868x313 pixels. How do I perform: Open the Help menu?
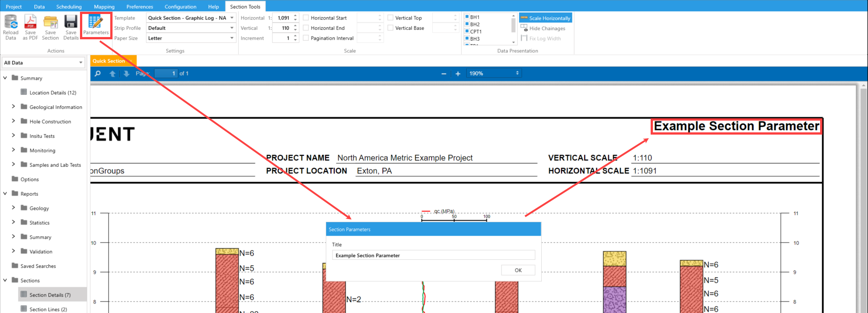click(x=213, y=6)
